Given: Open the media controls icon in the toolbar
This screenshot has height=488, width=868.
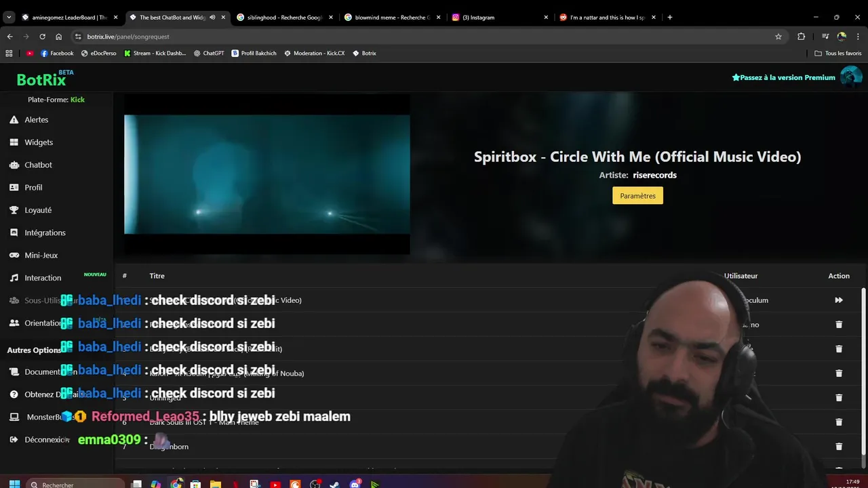Looking at the screenshot, I should pos(825,37).
